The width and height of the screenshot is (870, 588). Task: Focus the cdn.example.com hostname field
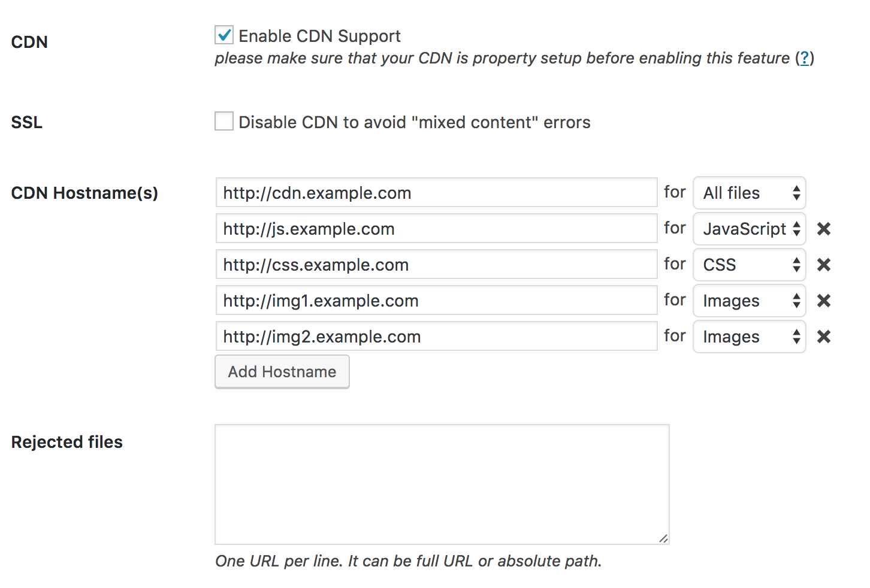436,193
